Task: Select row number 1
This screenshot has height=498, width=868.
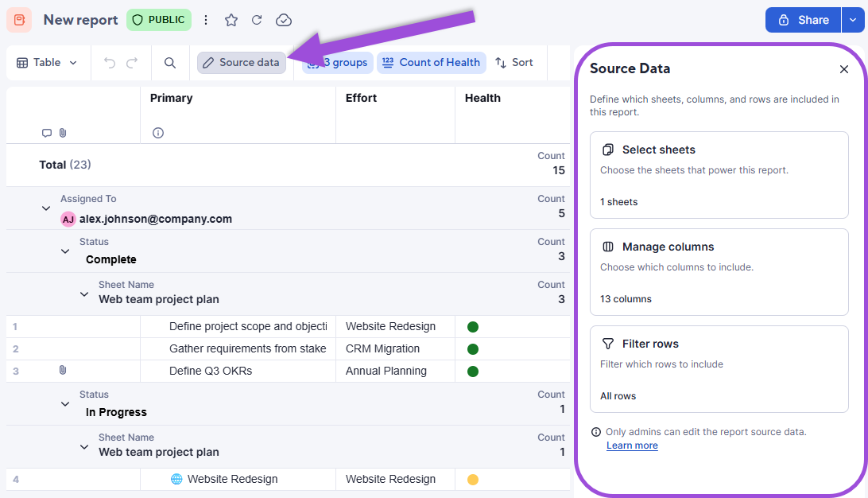Action: [x=15, y=327]
